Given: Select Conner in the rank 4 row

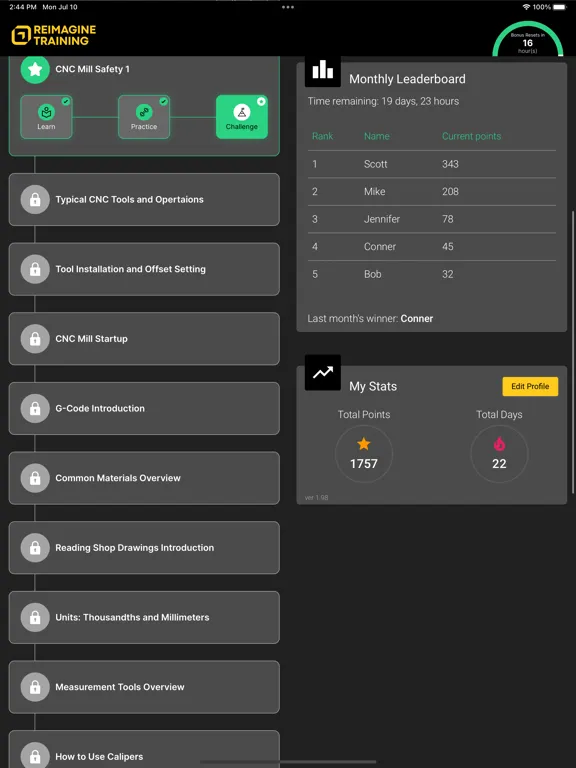Looking at the screenshot, I should pos(380,246).
